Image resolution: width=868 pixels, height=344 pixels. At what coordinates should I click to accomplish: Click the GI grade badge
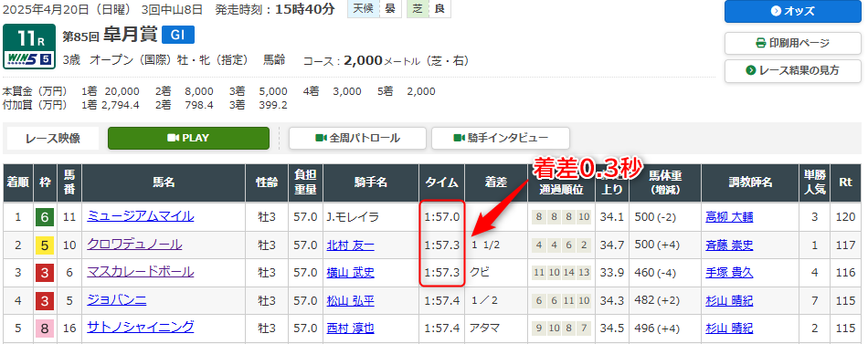point(178,35)
